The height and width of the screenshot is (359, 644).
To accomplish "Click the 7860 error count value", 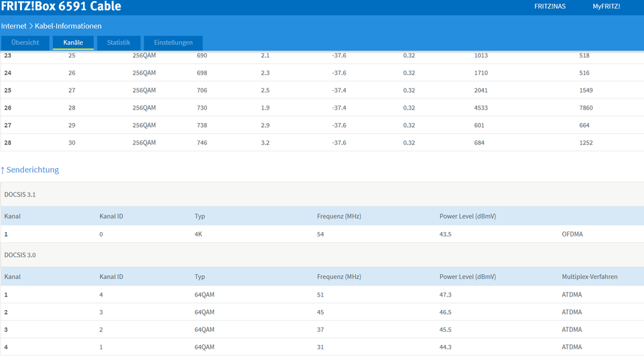I will [x=586, y=108].
